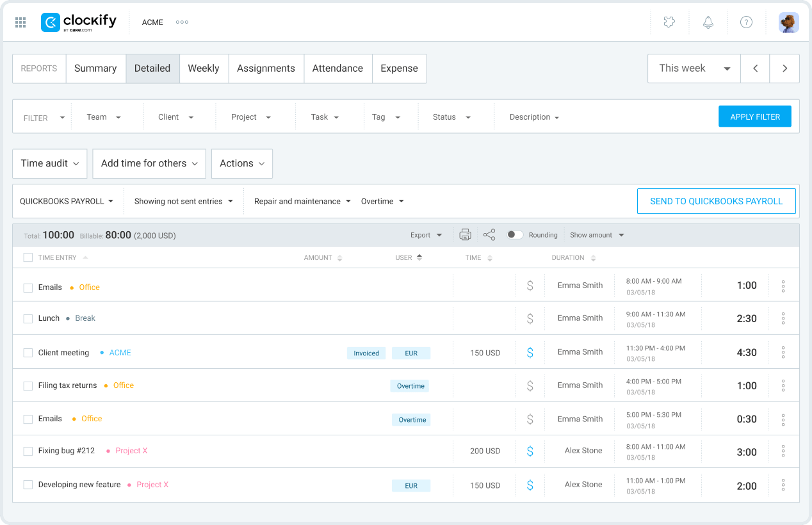Screen dimensions: 812x525
Task: Toggle billable dollar icon for Client meeting
Action: [x=530, y=352]
